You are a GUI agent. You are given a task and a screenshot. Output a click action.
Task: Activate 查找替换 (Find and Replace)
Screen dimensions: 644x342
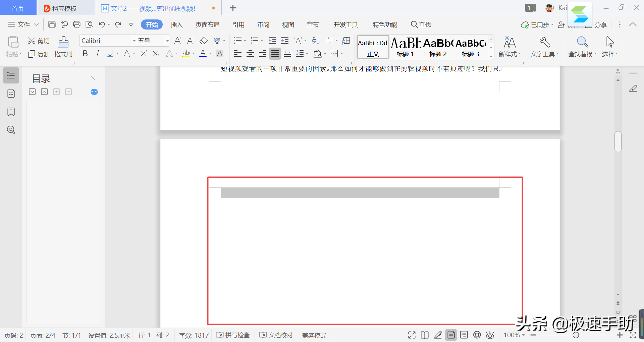(582, 47)
